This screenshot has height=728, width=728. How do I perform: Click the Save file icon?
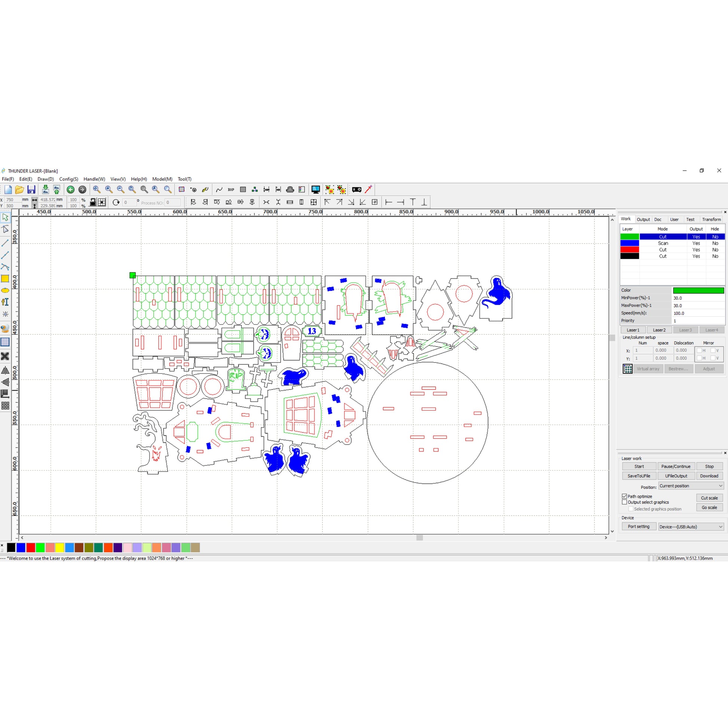(x=31, y=190)
